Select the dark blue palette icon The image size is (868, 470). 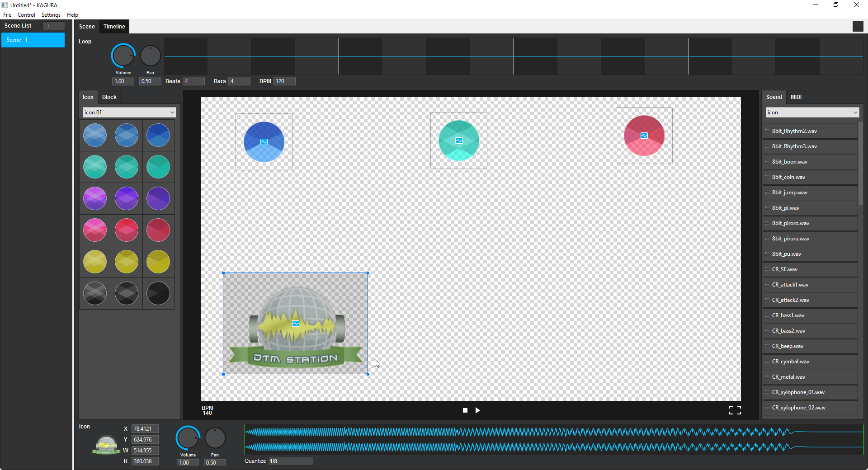click(158, 135)
